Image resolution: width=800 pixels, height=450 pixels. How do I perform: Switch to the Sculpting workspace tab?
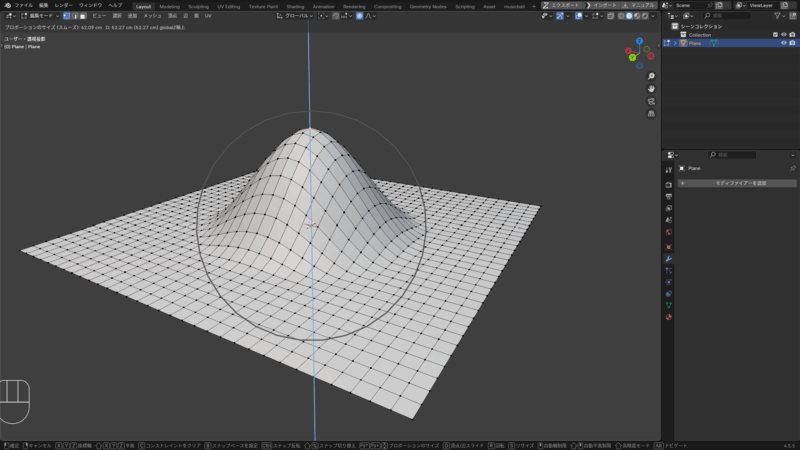point(198,5)
